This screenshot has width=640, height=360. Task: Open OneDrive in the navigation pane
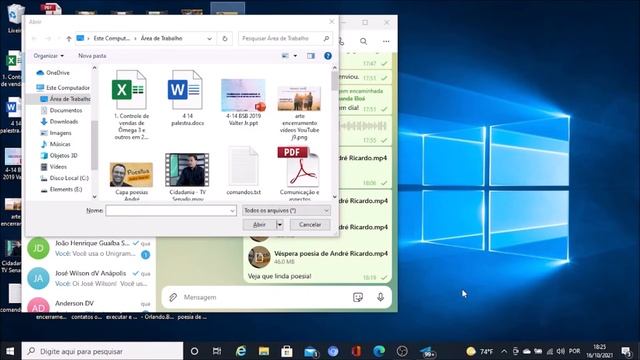pos(58,73)
